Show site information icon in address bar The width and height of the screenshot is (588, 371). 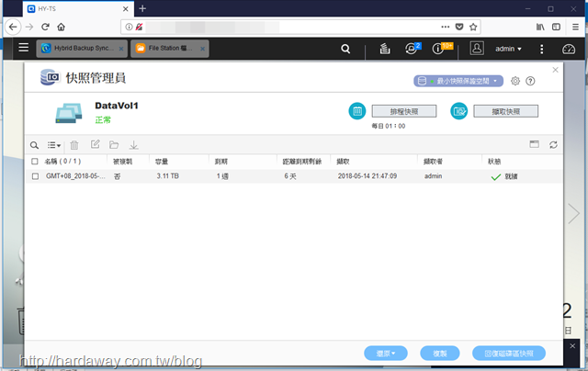click(129, 27)
